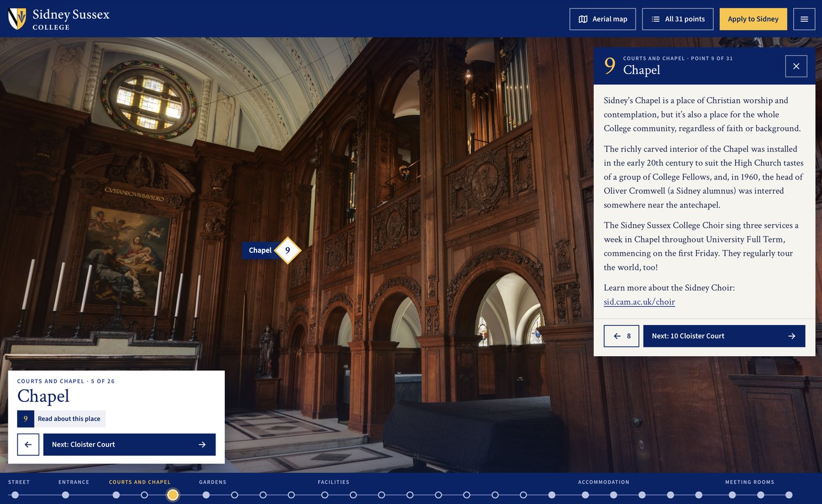Image resolution: width=822 pixels, height=504 pixels.
Task: Click the left arrow in the Chapel card
Action: coord(28,445)
